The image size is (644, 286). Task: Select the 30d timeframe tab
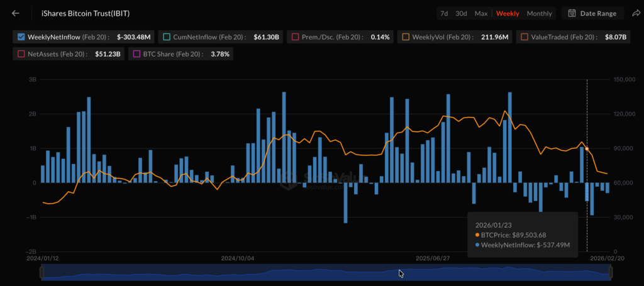tap(461, 13)
